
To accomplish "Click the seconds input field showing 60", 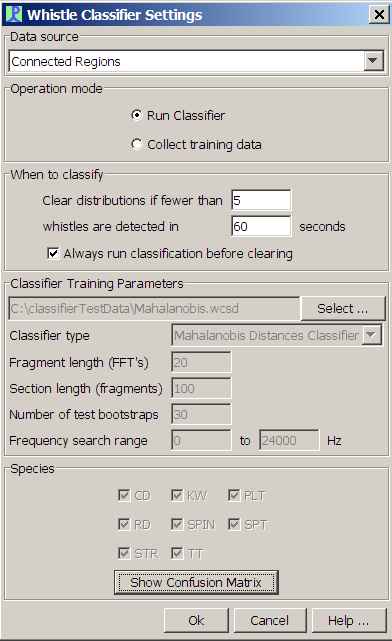I will tap(261, 226).
